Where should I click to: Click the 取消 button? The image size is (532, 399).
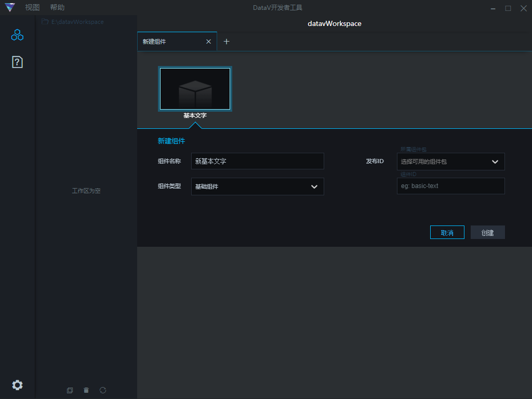pos(447,232)
